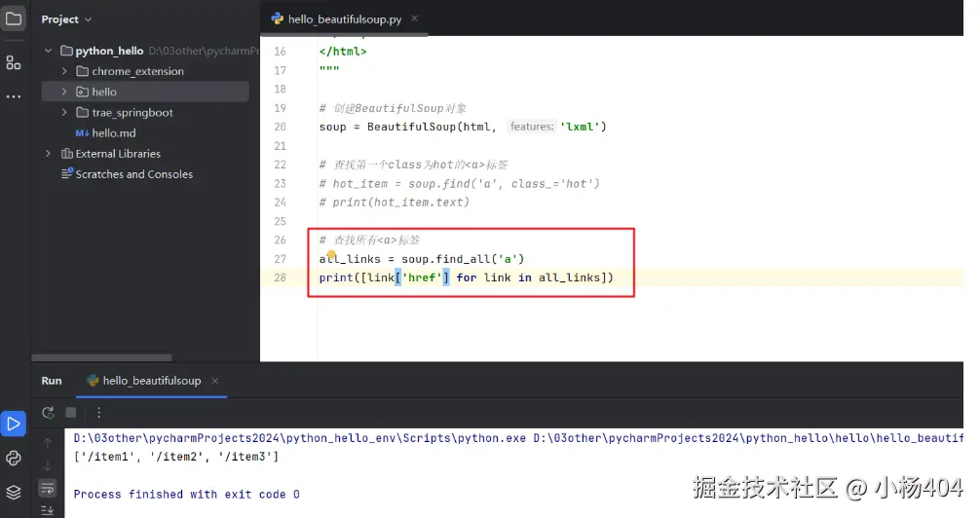The image size is (980, 518).
Task: Jump down the stack trace with the down arrow
Action: [48, 465]
